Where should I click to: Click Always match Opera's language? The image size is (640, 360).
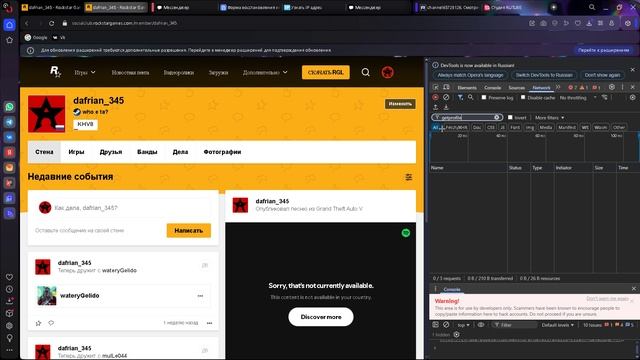click(x=470, y=75)
